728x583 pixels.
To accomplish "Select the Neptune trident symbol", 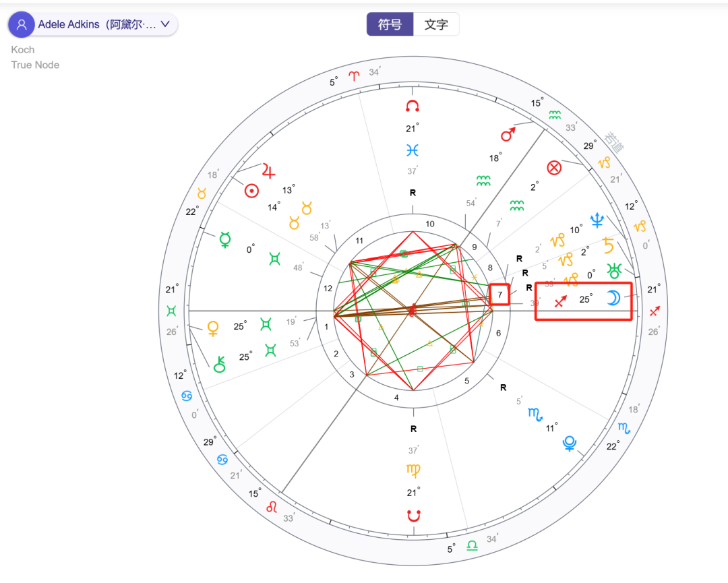I will coord(597,220).
